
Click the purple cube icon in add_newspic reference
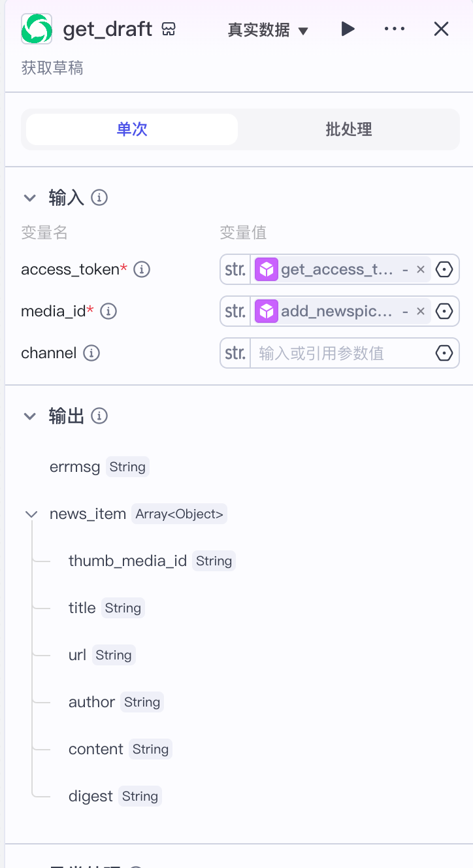tap(267, 311)
